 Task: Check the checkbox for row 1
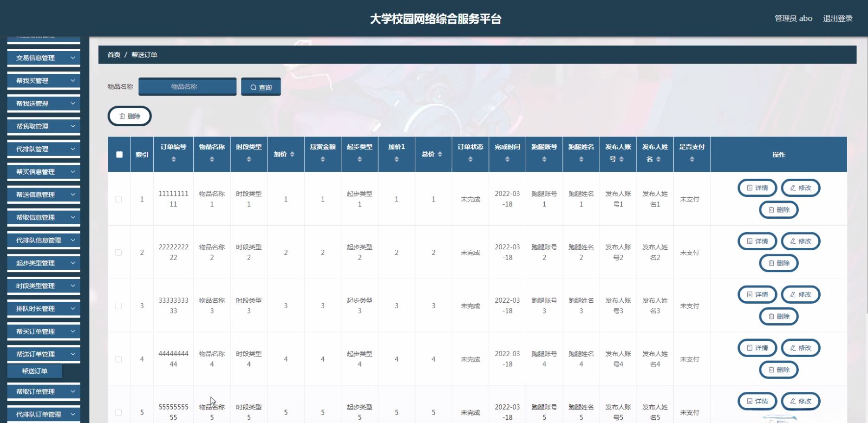tap(119, 199)
